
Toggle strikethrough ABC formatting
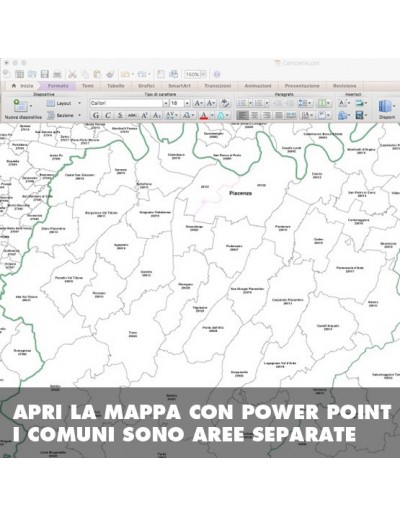pyautogui.click(x=132, y=115)
